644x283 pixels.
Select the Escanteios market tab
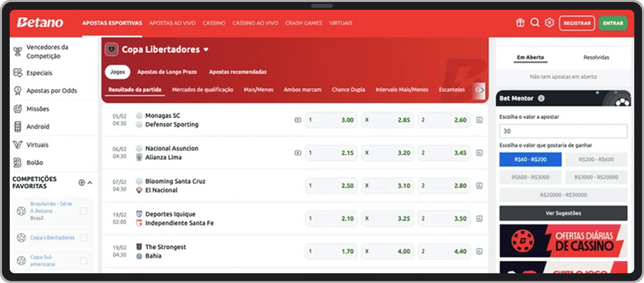point(452,90)
